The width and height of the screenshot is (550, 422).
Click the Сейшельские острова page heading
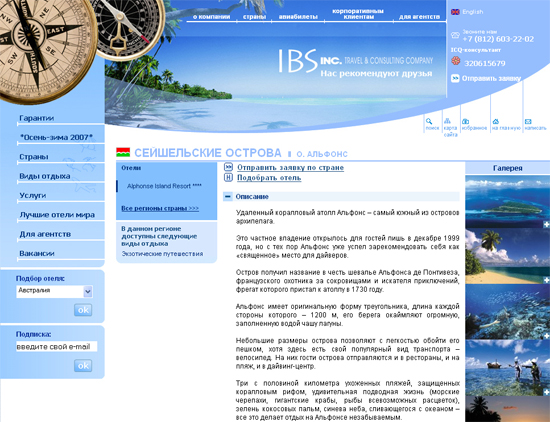208,153
